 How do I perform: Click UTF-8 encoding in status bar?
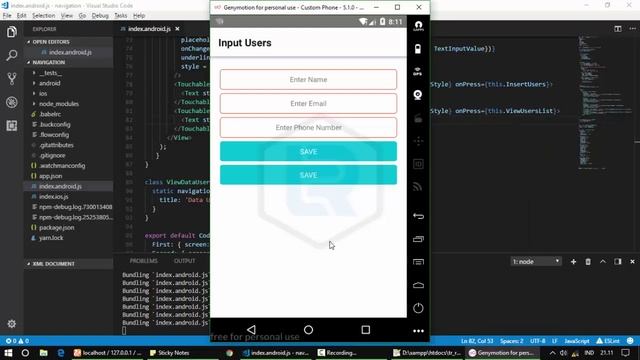coord(538,341)
